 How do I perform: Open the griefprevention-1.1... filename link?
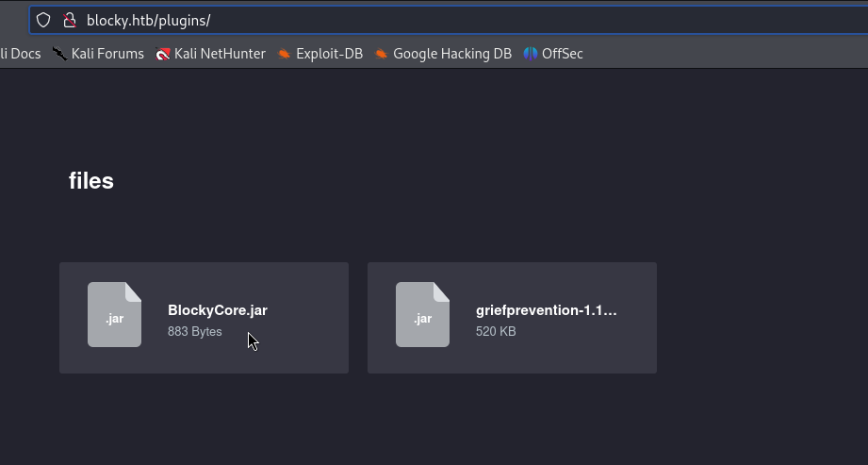coord(546,310)
